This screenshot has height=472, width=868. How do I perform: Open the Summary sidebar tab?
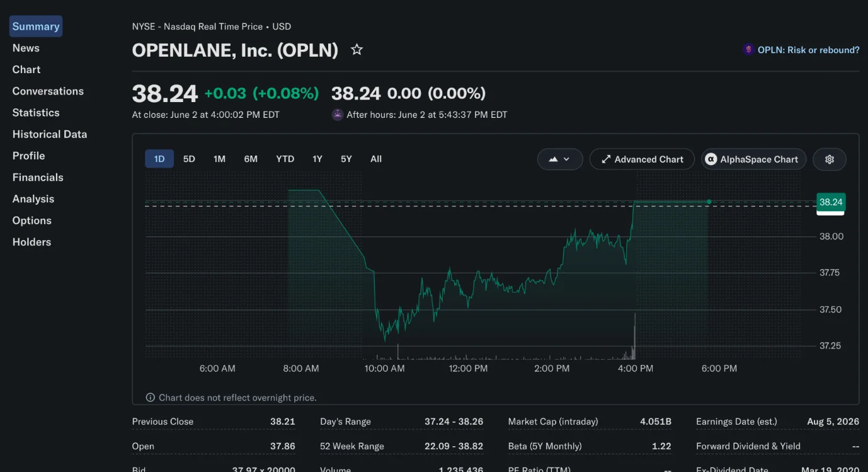point(36,26)
